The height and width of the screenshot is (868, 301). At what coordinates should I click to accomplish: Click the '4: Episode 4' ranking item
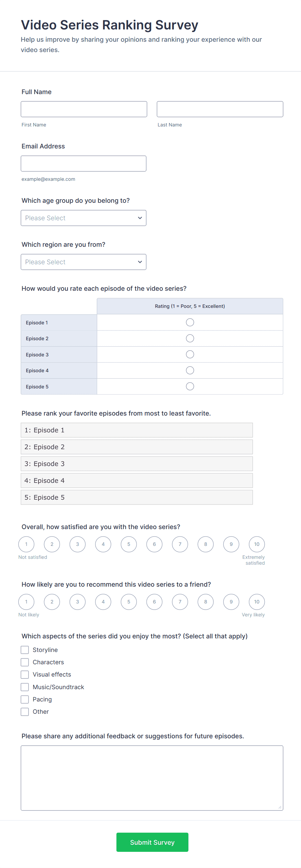click(137, 481)
